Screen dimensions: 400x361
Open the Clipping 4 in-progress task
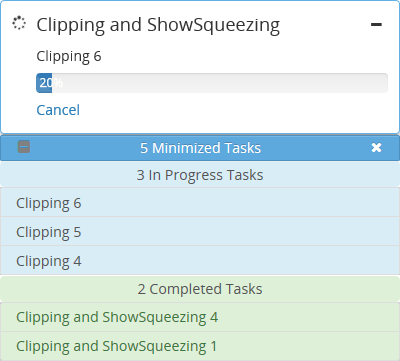(x=200, y=261)
